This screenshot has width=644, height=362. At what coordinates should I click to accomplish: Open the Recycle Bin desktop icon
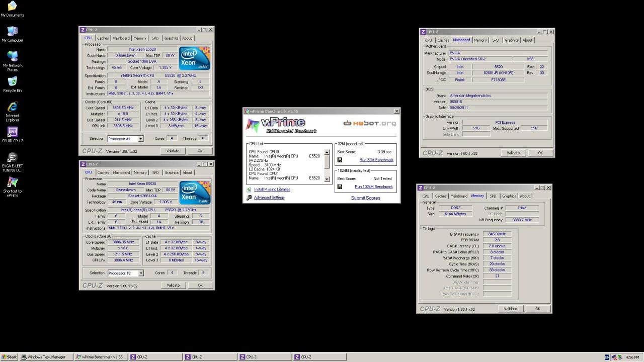(x=12, y=84)
